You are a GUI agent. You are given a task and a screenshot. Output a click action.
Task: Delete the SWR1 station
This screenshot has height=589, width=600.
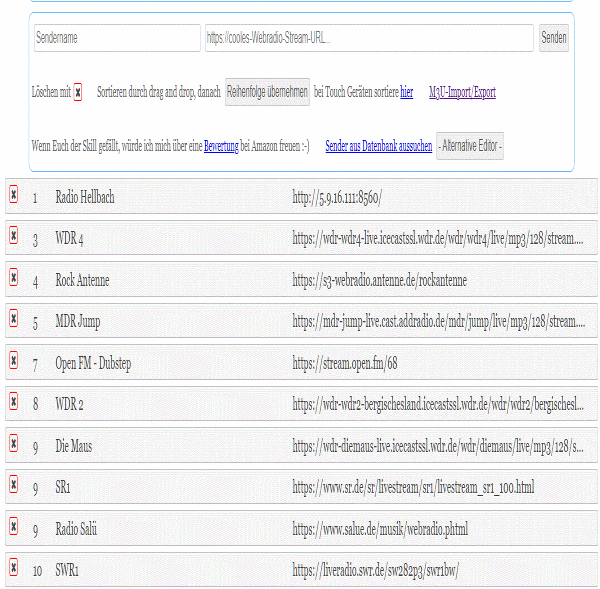click(13, 568)
